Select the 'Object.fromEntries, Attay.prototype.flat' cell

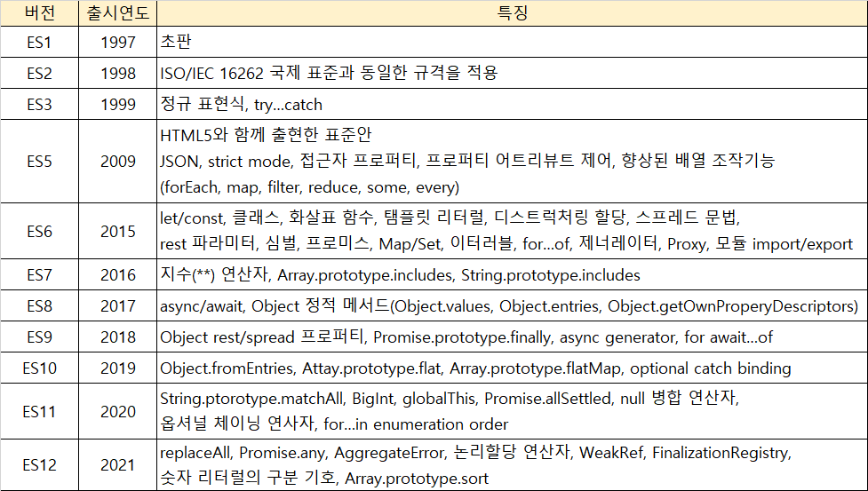click(512, 368)
